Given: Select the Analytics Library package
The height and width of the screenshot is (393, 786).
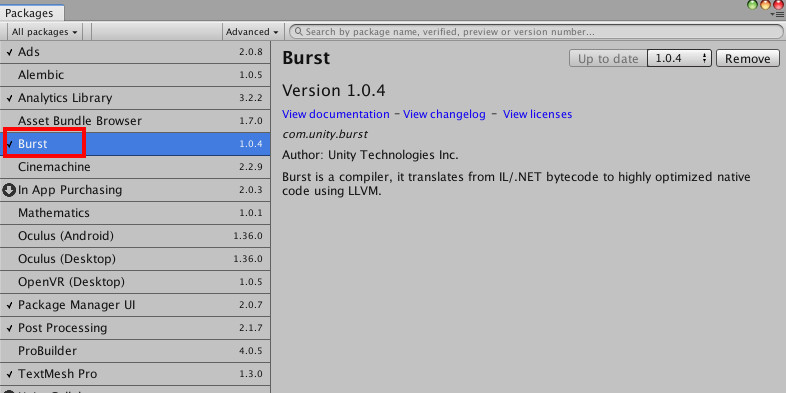Looking at the screenshot, I should point(135,98).
